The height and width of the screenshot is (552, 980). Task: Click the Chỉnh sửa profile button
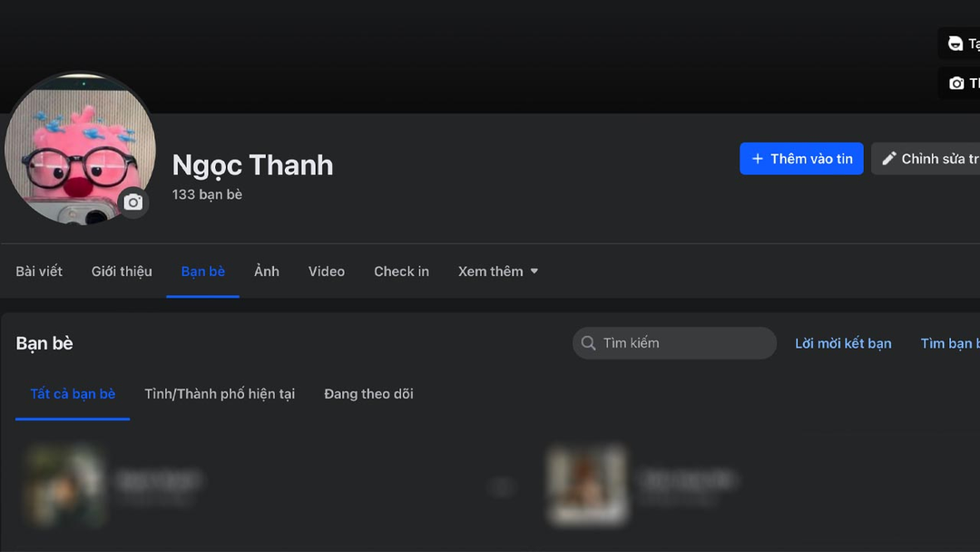[935, 158]
